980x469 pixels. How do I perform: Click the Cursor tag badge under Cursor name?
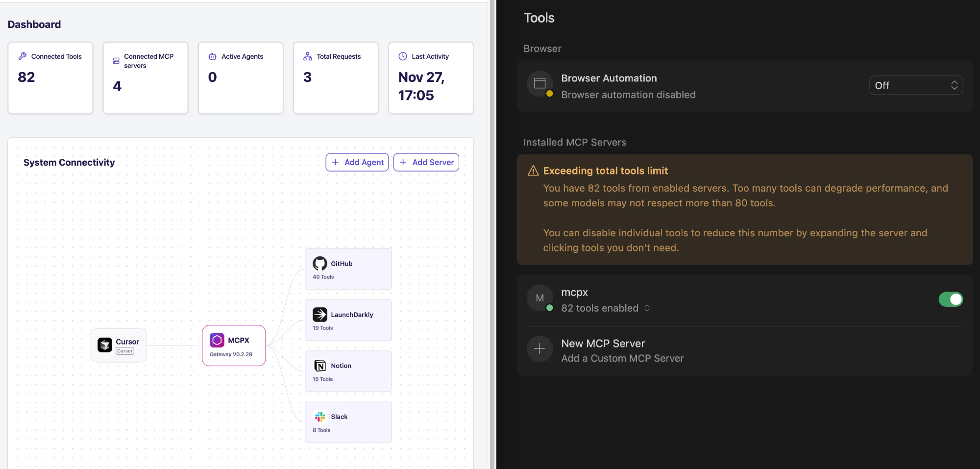(x=125, y=351)
